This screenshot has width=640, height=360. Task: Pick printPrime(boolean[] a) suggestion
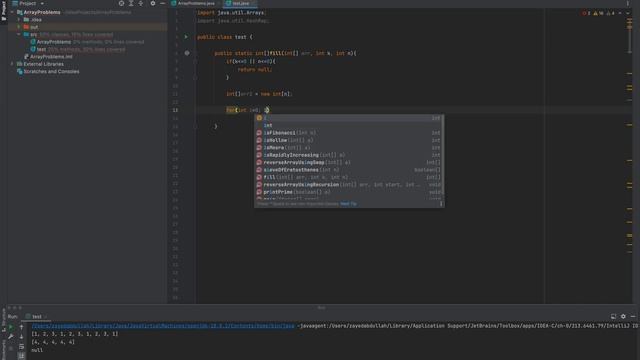pyautogui.click(x=349, y=192)
